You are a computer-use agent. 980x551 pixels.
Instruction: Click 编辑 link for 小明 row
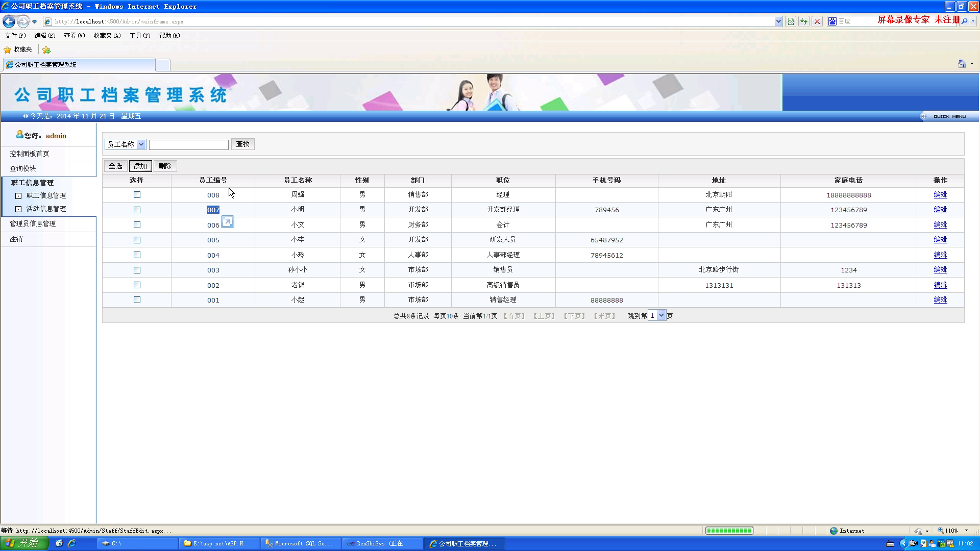(x=940, y=210)
